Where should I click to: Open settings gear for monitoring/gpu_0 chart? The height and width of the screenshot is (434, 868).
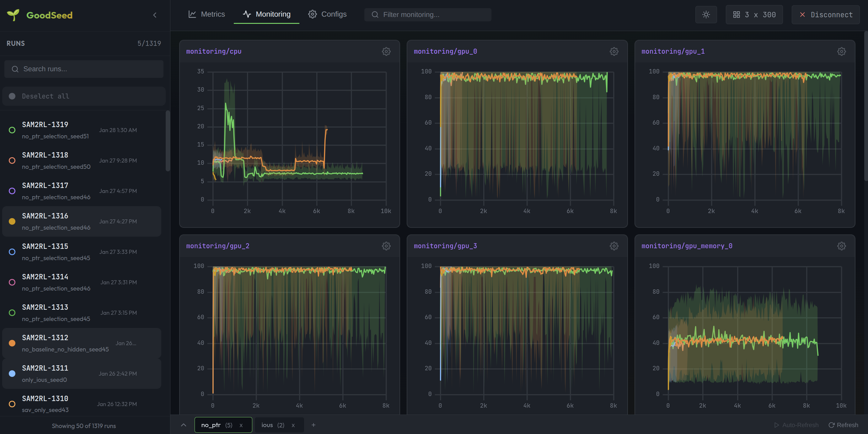click(613, 51)
